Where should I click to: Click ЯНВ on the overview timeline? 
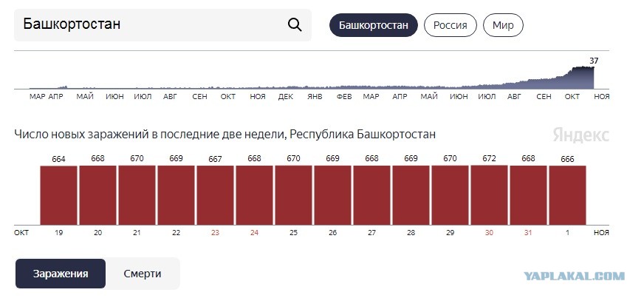pyautogui.click(x=315, y=97)
